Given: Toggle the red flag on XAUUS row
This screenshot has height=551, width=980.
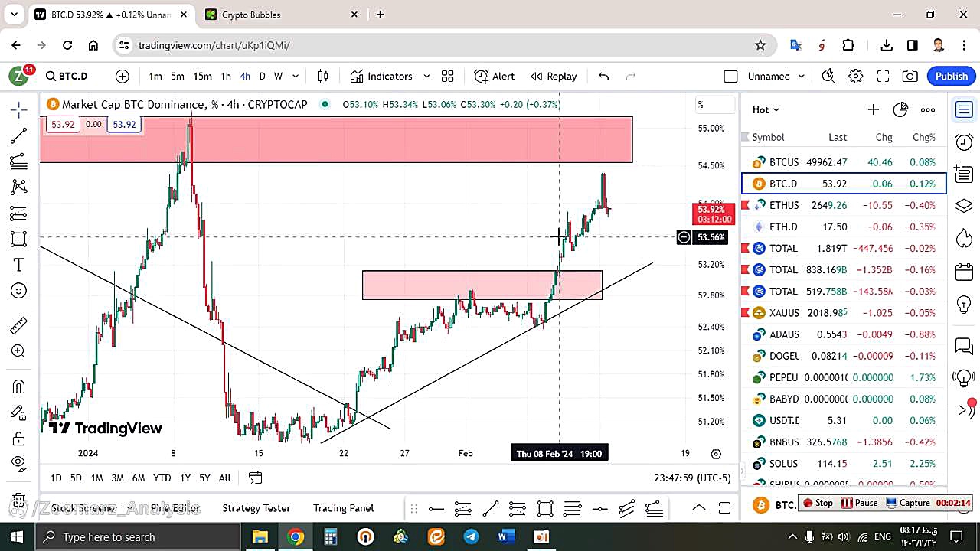Looking at the screenshot, I should 745,312.
